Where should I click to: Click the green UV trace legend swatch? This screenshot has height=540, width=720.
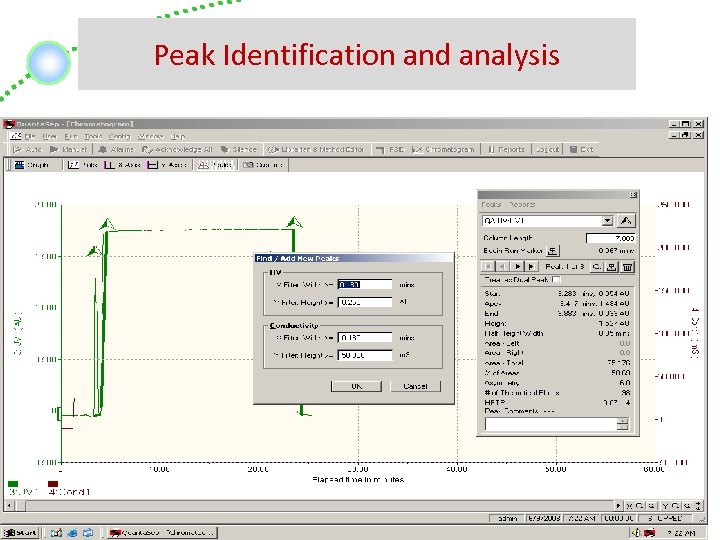click(x=13, y=484)
